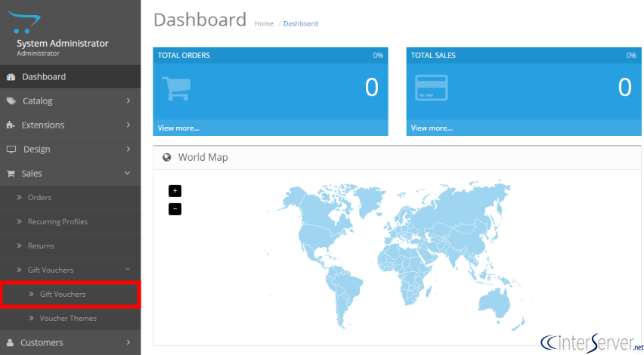Click the Catalog tag icon
The height and width of the screenshot is (355, 644).
click(x=11, y=101)
